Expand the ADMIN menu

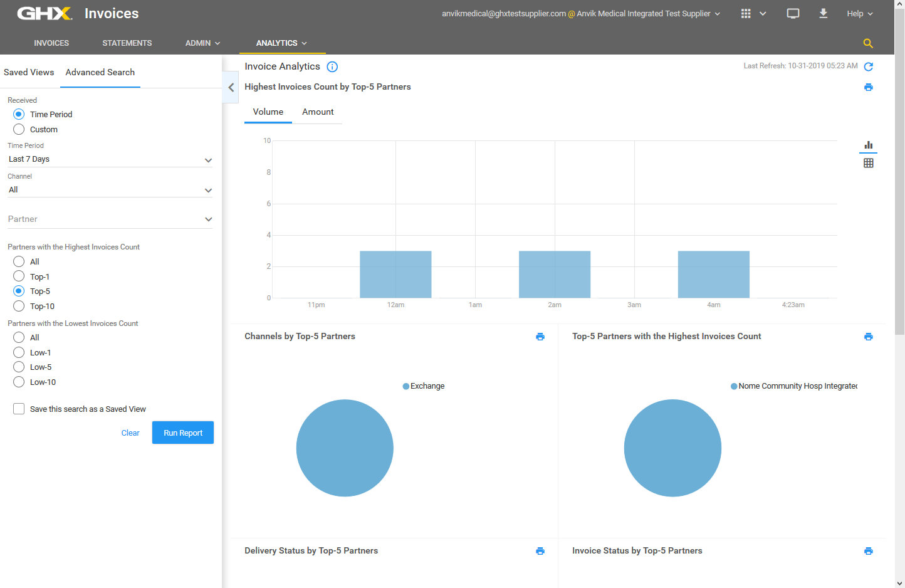click(202, 43)
